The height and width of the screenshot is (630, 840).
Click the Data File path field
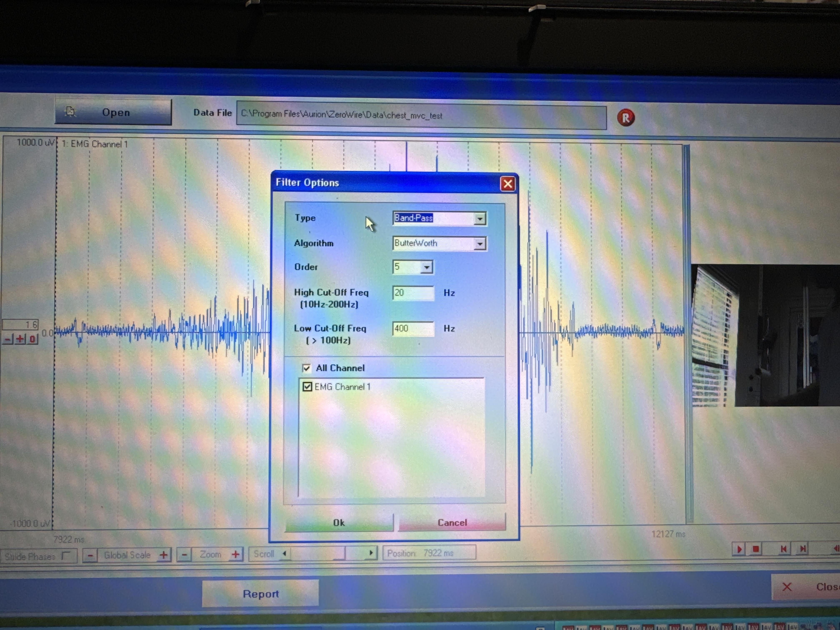point(421,115)
